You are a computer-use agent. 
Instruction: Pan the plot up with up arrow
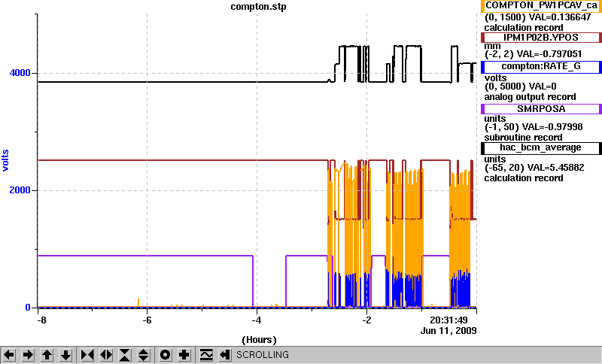47,355
